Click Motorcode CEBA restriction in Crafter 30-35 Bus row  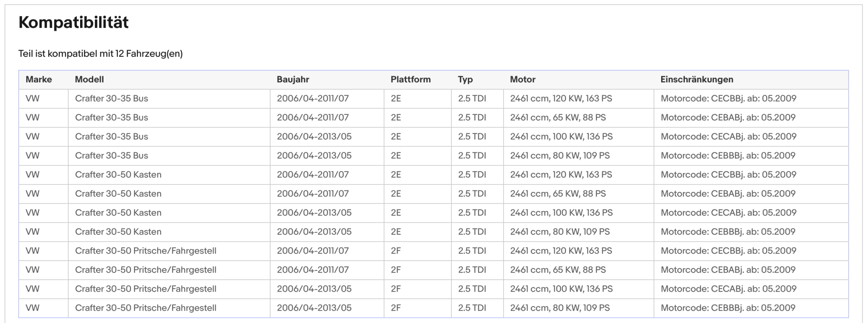(728, 117)
